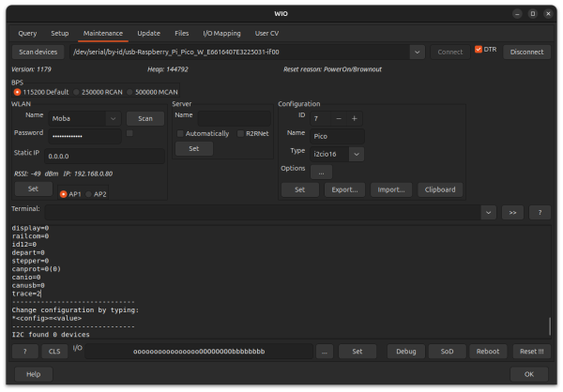
Task: Expand the WLAN Name dropdown showing Moba
Action: tap(113, 119)
